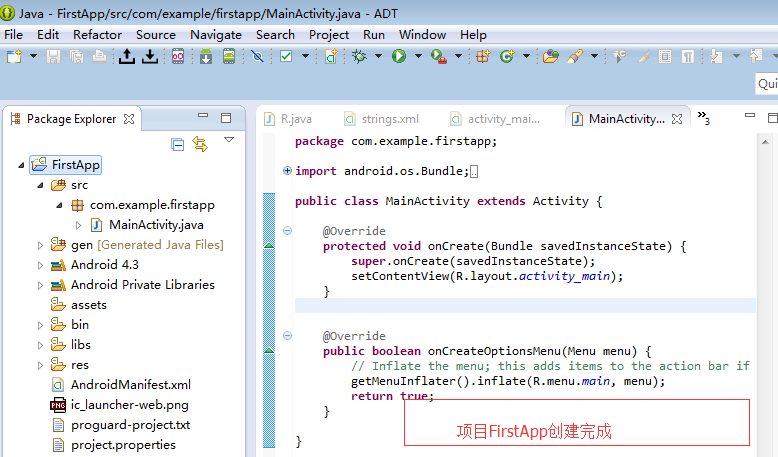Expand the Android 4.3 library node
The width and height of the screenshot is (778, 457).
click(x=41, y=265)
